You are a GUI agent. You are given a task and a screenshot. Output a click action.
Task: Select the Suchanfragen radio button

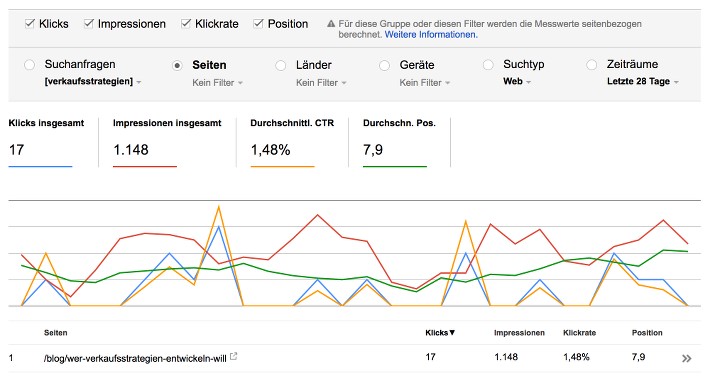point(29,65)
